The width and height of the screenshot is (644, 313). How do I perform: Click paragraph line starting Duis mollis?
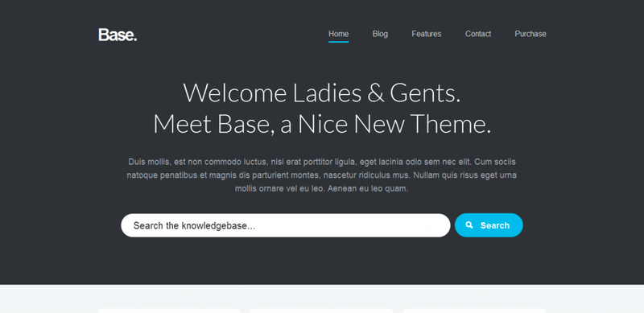point(321,162)
